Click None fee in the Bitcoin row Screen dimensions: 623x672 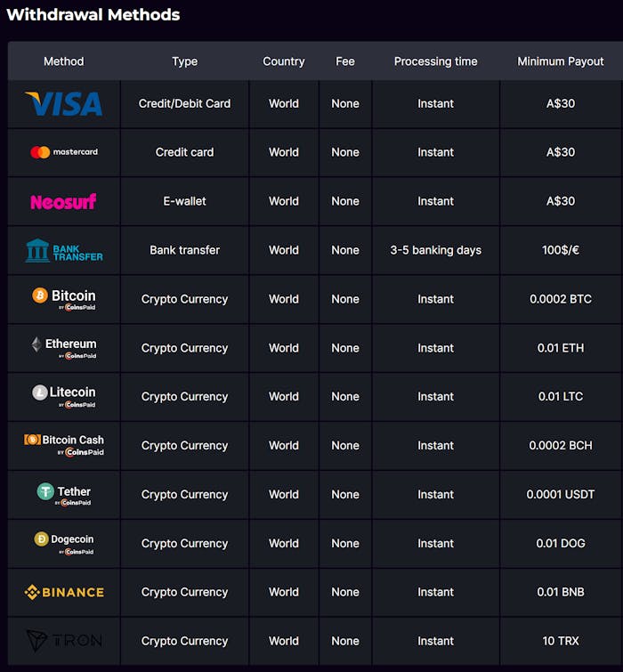pos(345,299)
